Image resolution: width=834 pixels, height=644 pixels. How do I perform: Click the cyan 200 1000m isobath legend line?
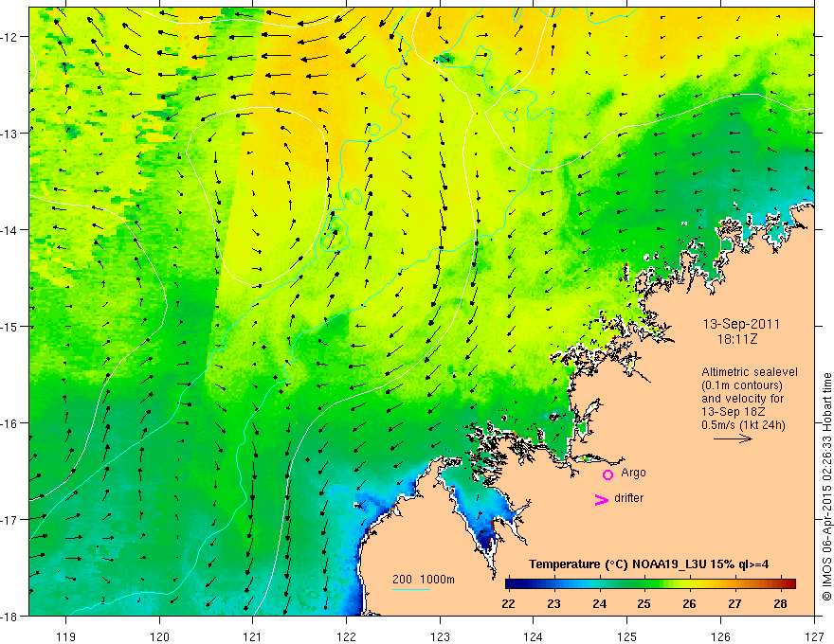click(411, 589)
